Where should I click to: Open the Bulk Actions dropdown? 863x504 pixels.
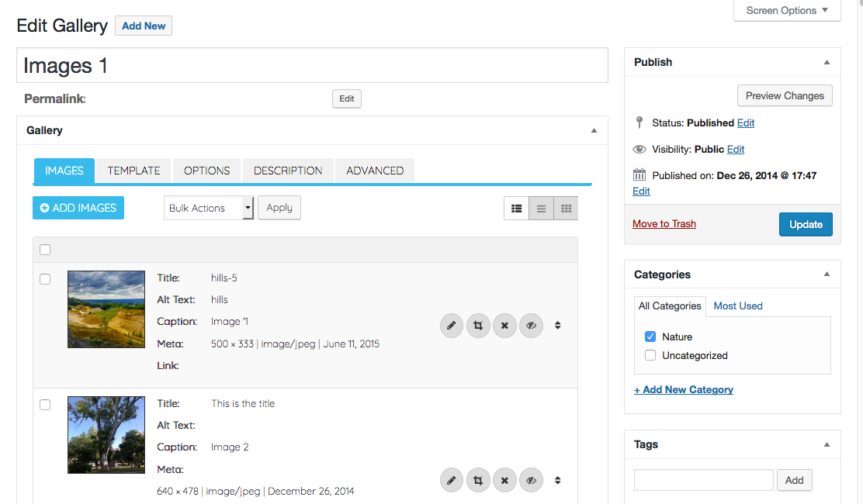coord(209,208)
